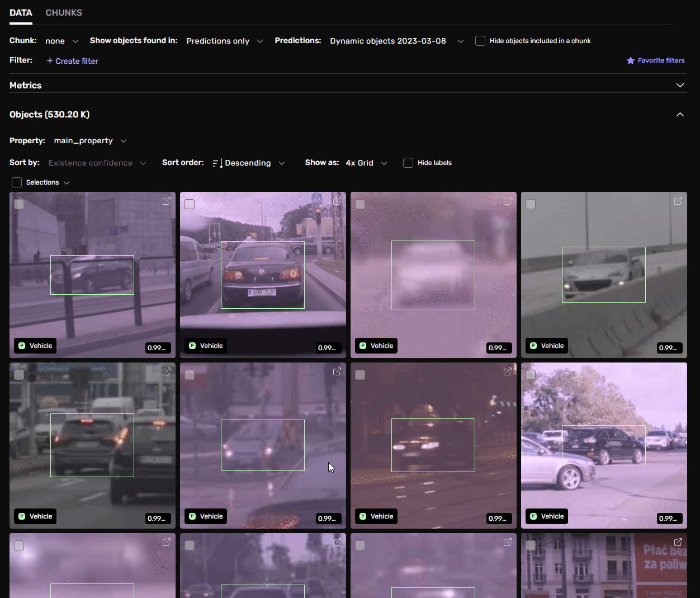The width and height of the screenshot is (700, 598).
Task: Open the night-time headlights car card externally
Action: coord(508,371)
